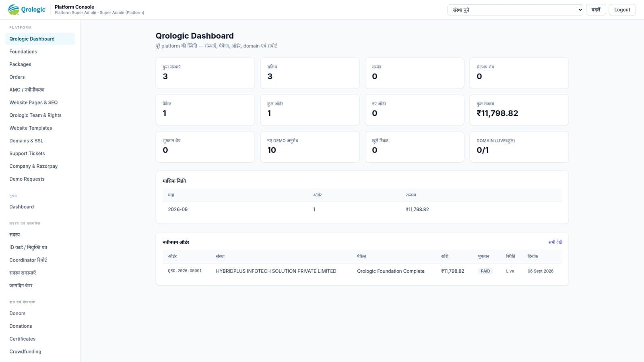This screenshot has width=644, height=362.
Task: Click ₹11,798.82 in मासिक बिक्री row
Action: pos(417,210)
